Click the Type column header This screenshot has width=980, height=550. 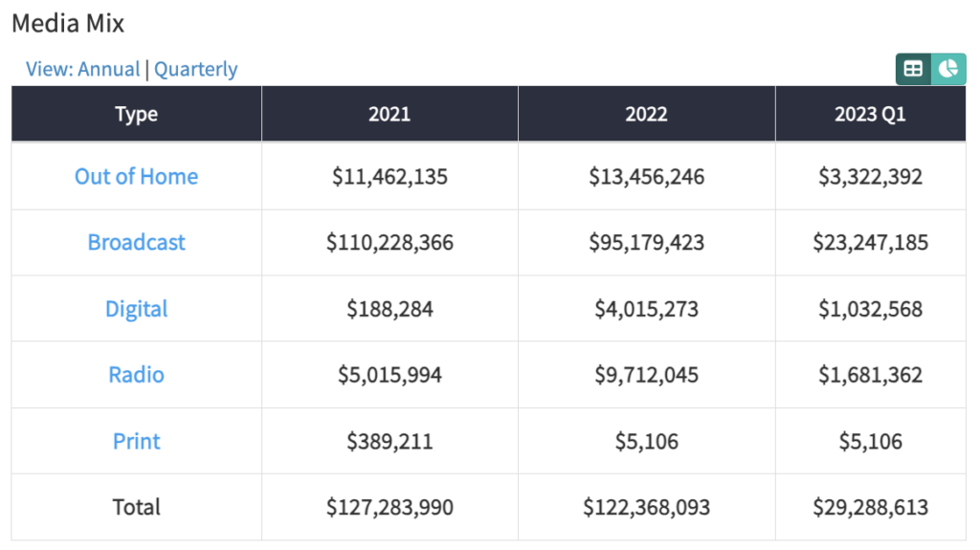(136, 114)
